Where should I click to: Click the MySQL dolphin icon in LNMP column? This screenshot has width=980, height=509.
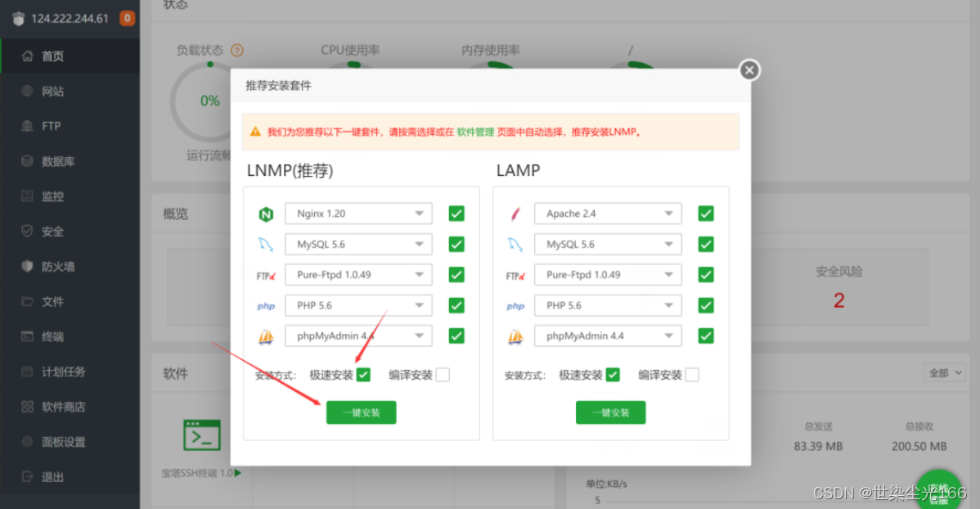click(266, 245)
